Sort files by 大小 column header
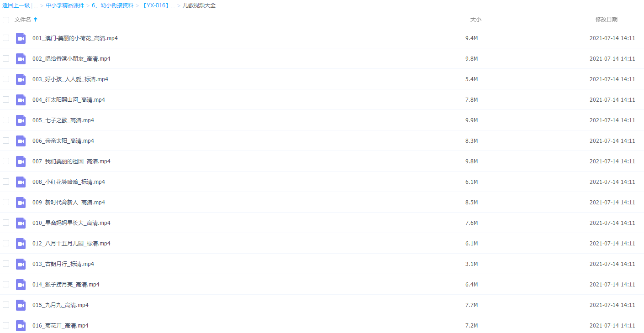 click(475, 20)
